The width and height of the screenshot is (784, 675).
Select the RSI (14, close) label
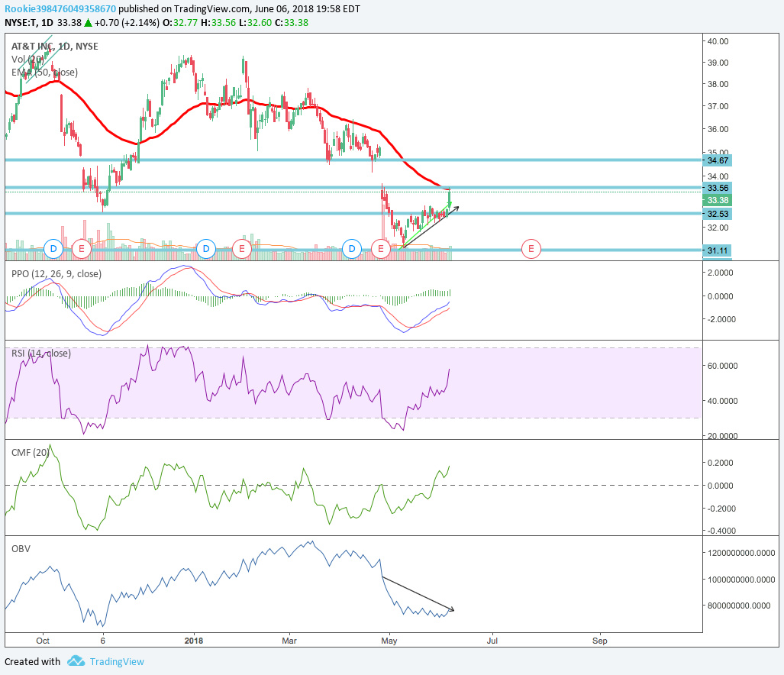point(41,354)
